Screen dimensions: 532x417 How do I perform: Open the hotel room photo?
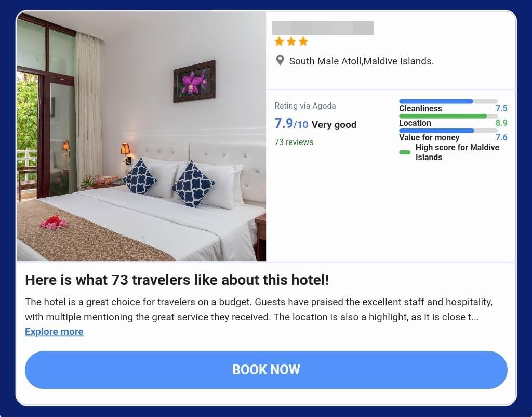[141, 136]
